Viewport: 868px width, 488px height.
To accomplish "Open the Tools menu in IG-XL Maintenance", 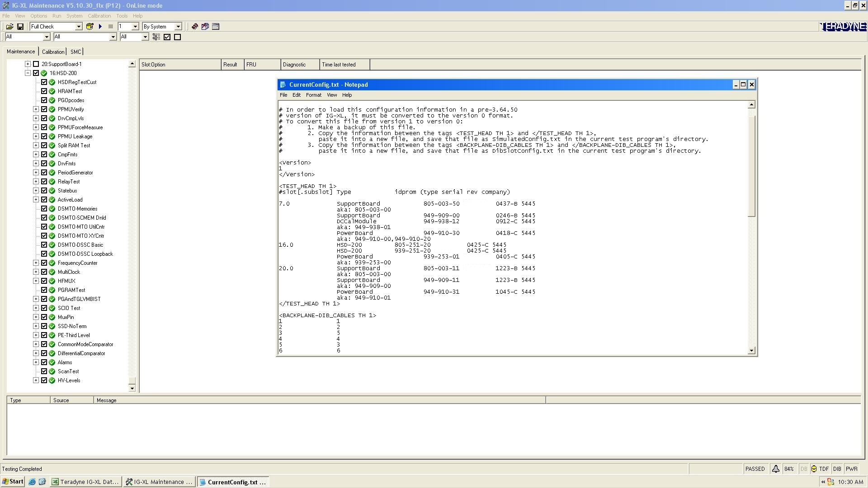I will [122, 16].
